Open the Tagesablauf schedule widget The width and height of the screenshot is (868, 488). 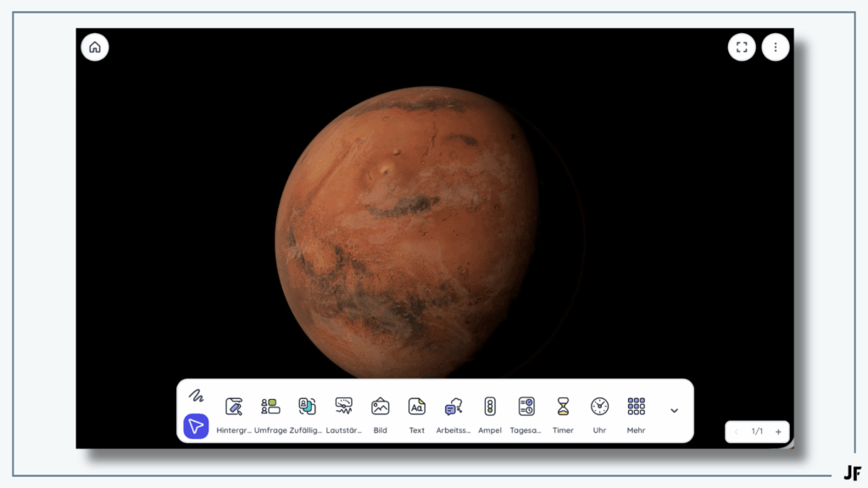pyautogui.click(x=526, y=412)
